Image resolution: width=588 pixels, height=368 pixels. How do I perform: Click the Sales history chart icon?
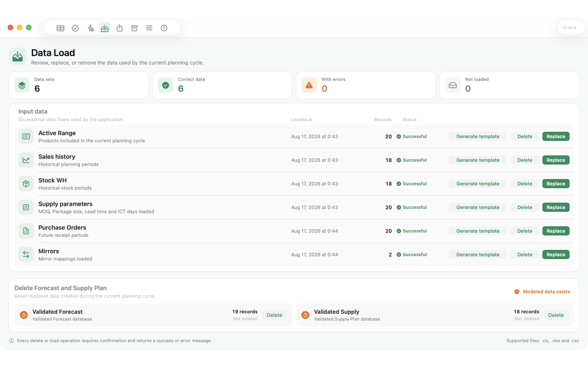(26, 160)
